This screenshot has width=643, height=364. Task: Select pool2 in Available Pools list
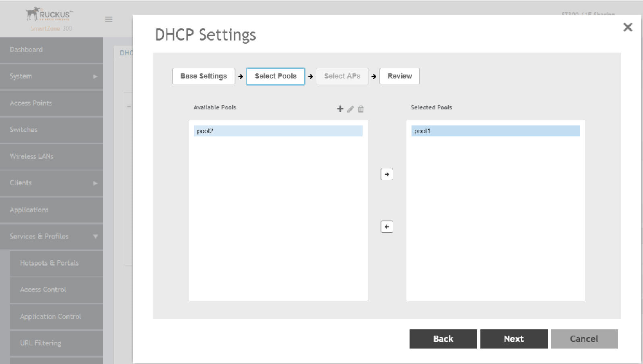(x=278, y=131)
